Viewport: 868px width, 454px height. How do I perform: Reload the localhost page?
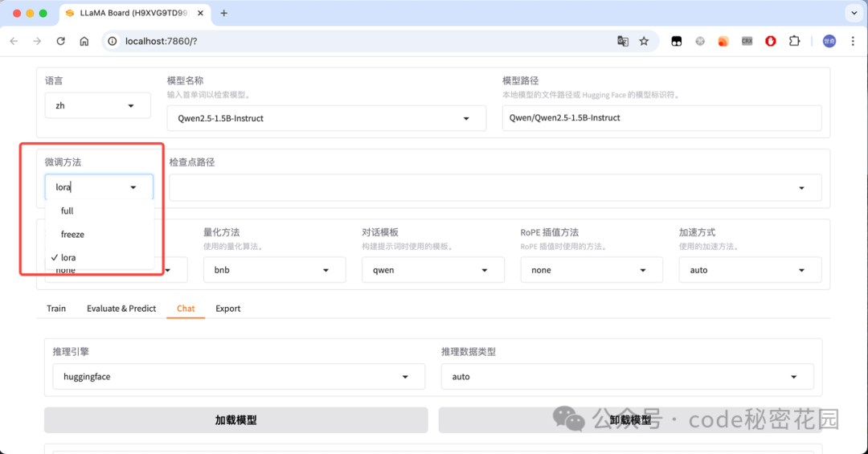tap(61, 41)
